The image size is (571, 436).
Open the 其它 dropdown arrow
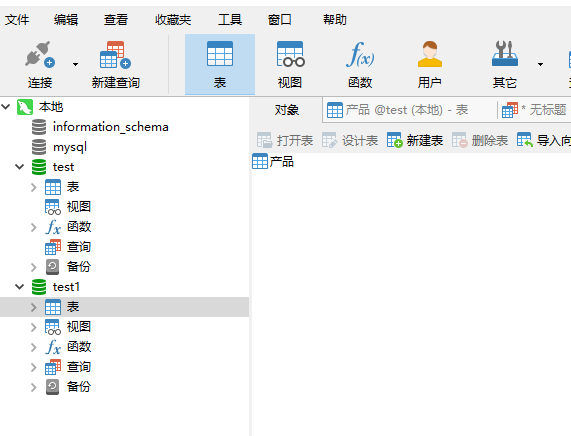click(540, 64)
